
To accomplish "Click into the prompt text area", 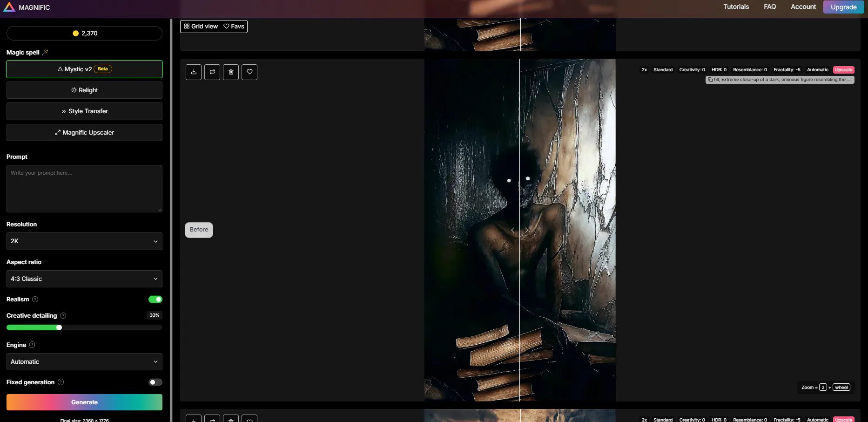I will point(84,189).
